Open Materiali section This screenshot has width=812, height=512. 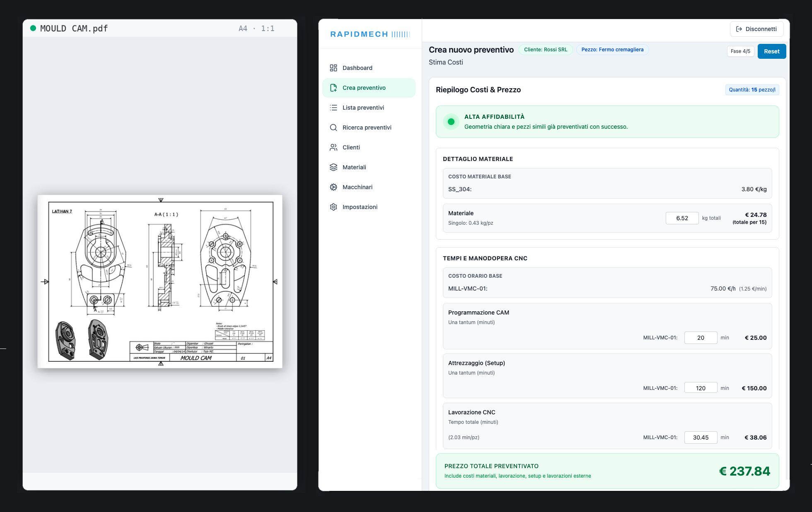pyautogui.click(x=369, y=167)
